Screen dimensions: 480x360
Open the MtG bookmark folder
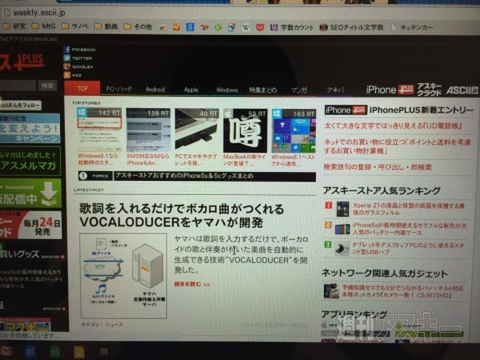coord(44,26)
